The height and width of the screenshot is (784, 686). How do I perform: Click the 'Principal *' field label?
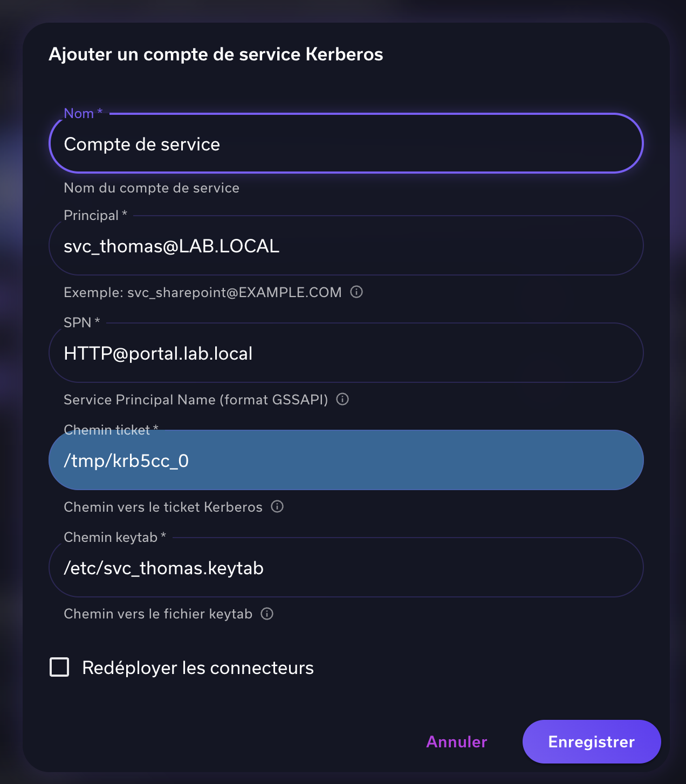click(95, 215)
